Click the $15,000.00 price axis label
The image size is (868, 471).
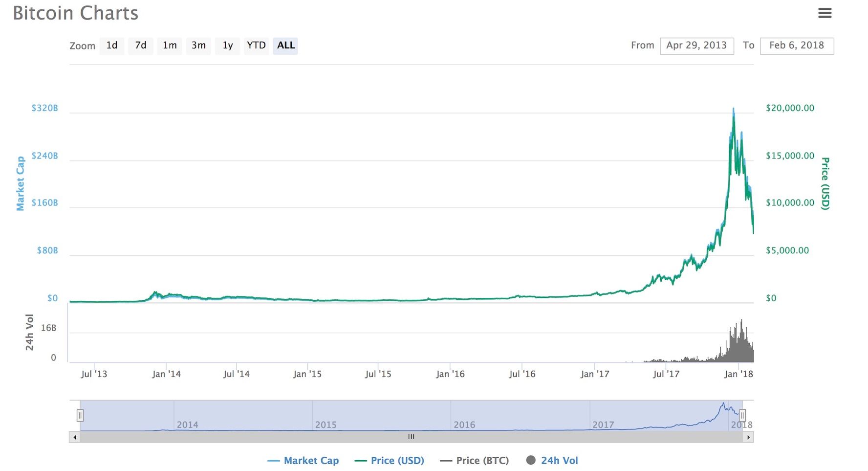coord(790,156)
